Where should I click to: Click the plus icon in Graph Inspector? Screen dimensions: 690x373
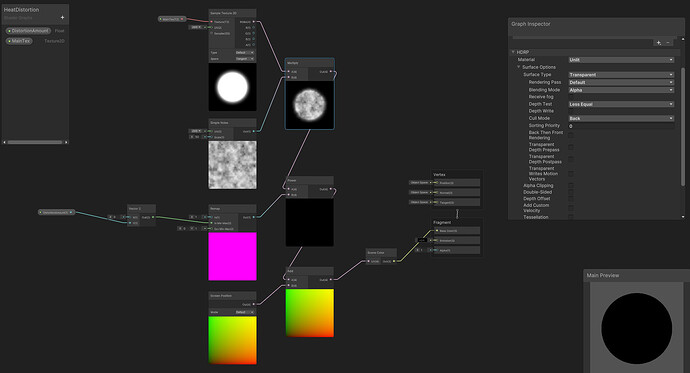tap(659, 43)
